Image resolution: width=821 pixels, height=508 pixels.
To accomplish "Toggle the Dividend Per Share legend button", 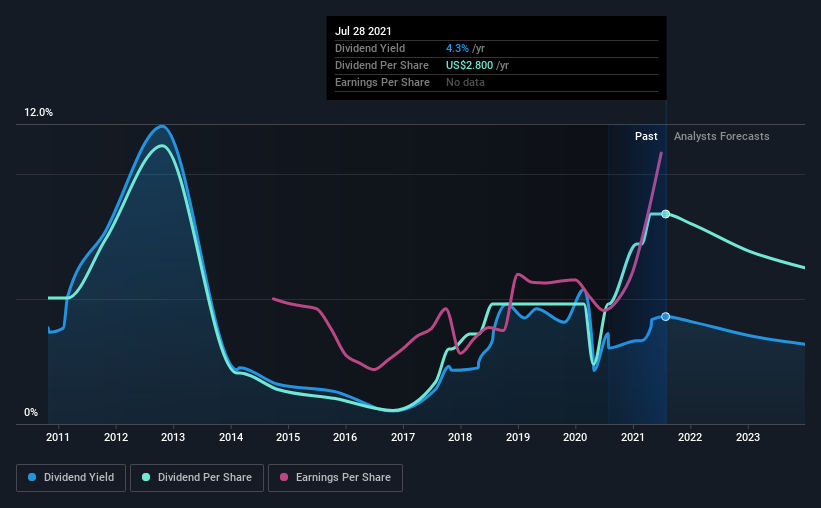I will (197, 478).
